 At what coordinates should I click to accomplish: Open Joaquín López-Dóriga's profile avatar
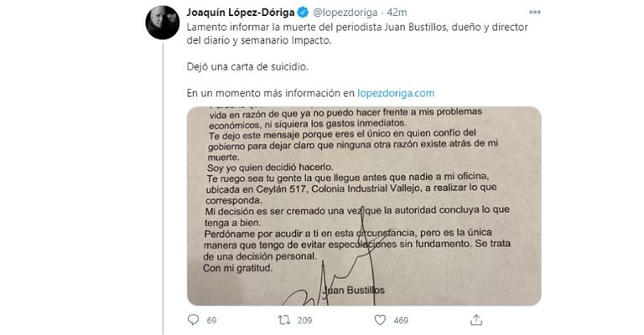(162, 23)
